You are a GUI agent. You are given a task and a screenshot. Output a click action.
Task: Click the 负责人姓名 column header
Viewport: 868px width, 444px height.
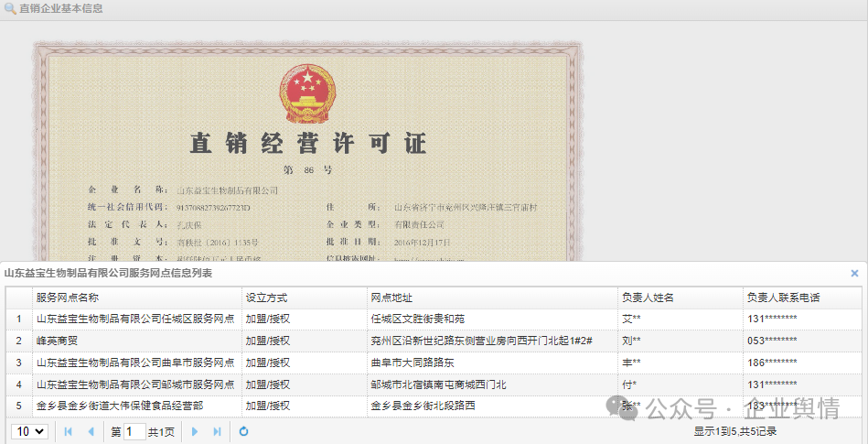point(680,298)
